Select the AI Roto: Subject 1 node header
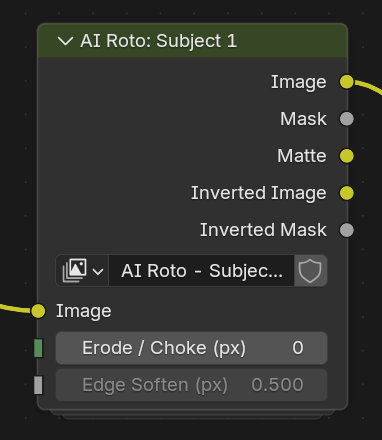This screenshot has height=440, width=382. (193, 41)
